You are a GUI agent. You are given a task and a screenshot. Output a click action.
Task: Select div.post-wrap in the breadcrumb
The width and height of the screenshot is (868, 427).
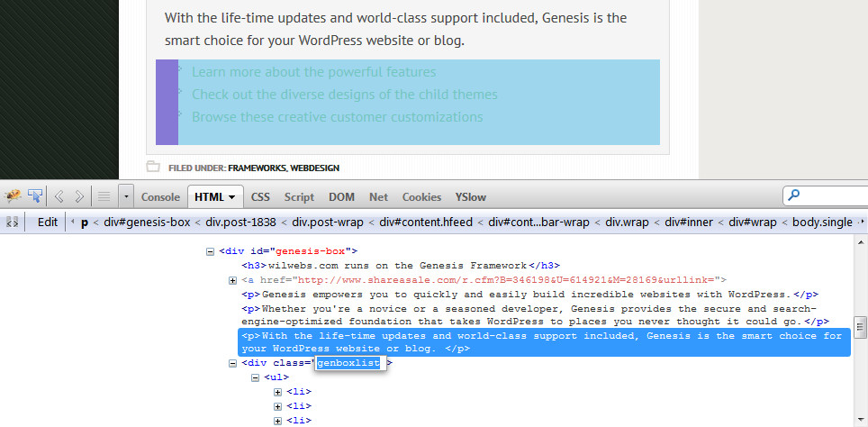(x=328, y=223)
